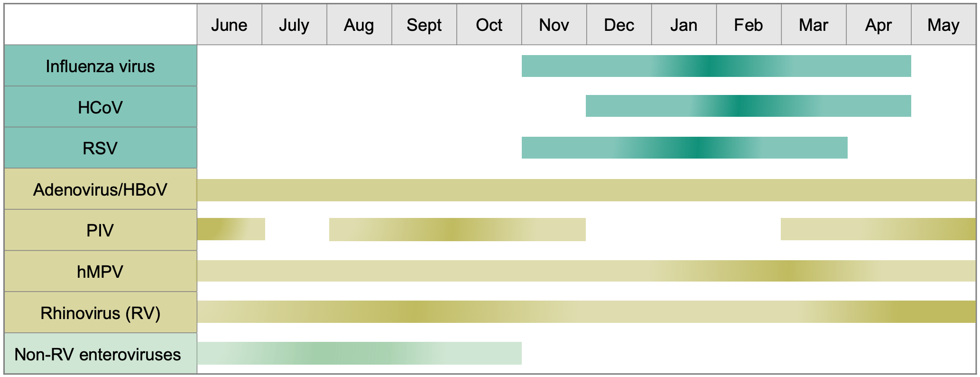This screenshot has height=377, width=980.
Task: Click the May column header
Action: point(943,25)
